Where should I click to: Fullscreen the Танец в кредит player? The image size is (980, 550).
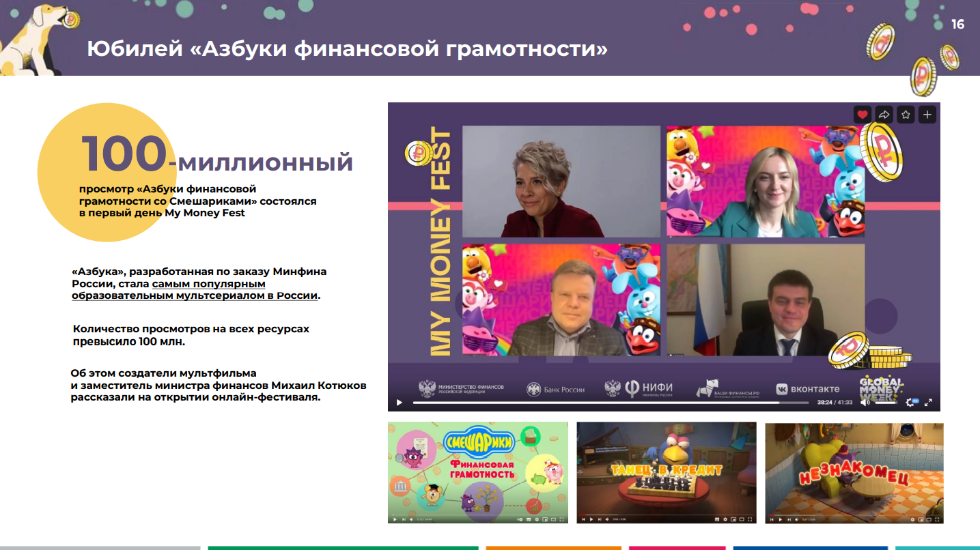click(750, 519)
